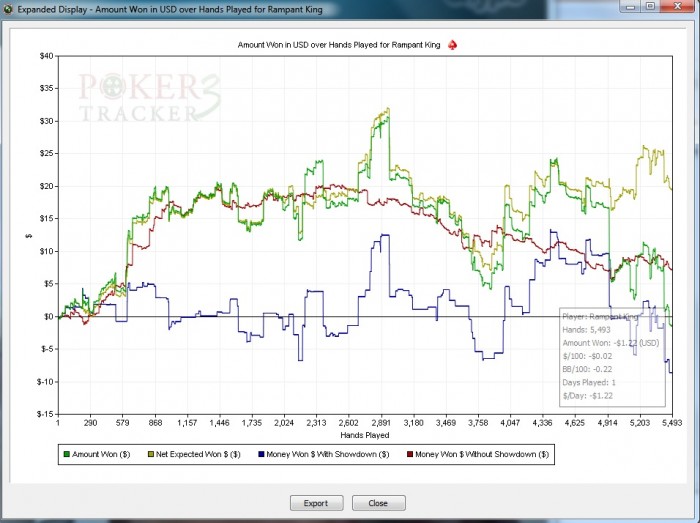Click the Export button
Image resolution: width=700 pixels, height=523 pixels.
tap(317, 503)
